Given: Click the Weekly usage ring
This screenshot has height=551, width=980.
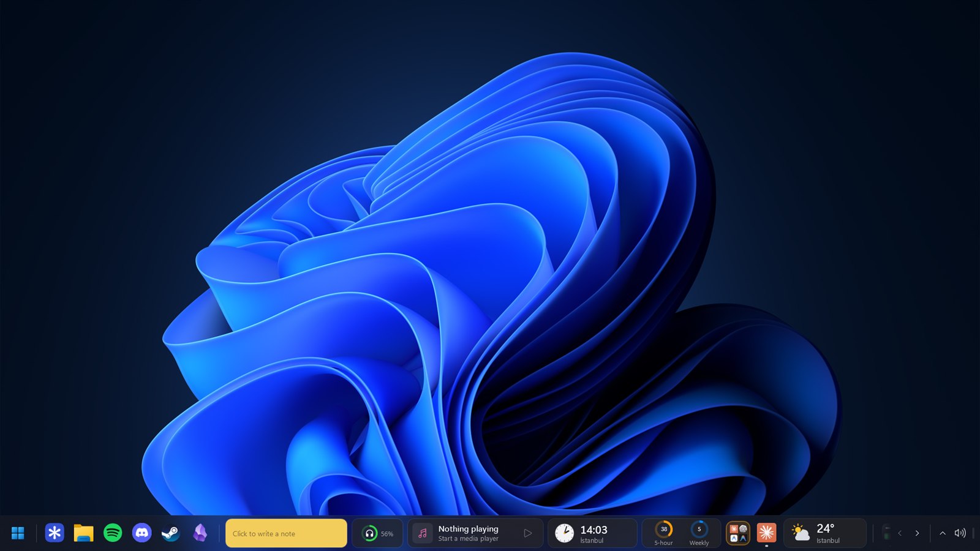Looking at the screenshot, I should 699,530.
